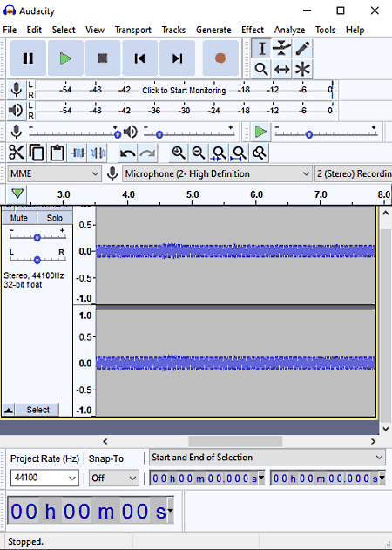
Task: Open the Snap-To Off dropdown
Action: coord(113,478)
